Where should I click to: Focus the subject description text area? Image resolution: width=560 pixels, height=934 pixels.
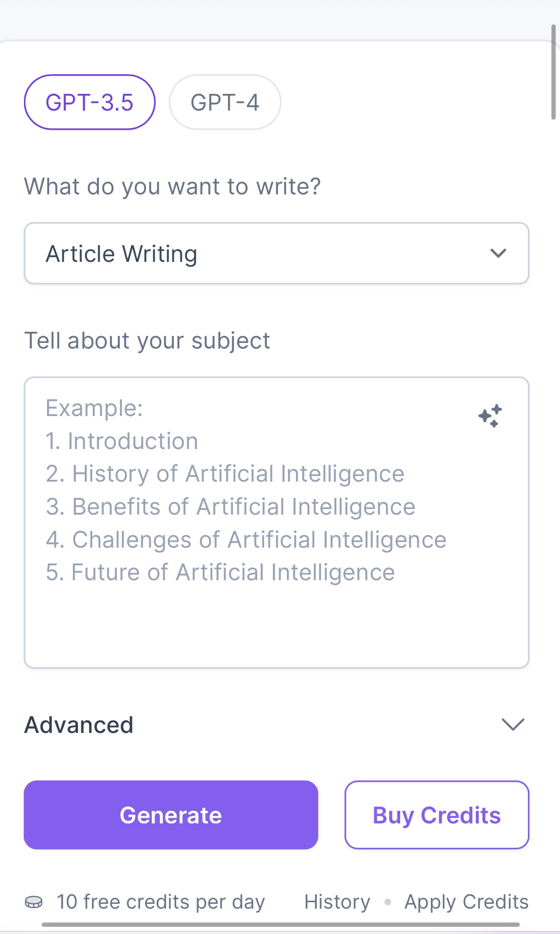click(276, 618)
